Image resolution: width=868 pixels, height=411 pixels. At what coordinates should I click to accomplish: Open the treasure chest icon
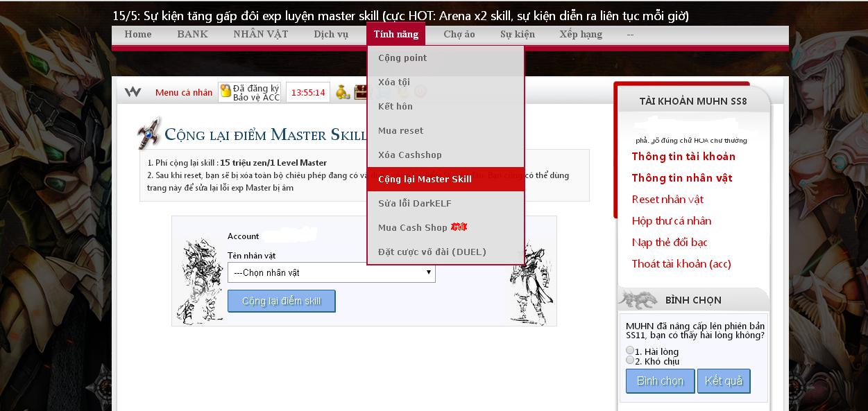point(360,91)
